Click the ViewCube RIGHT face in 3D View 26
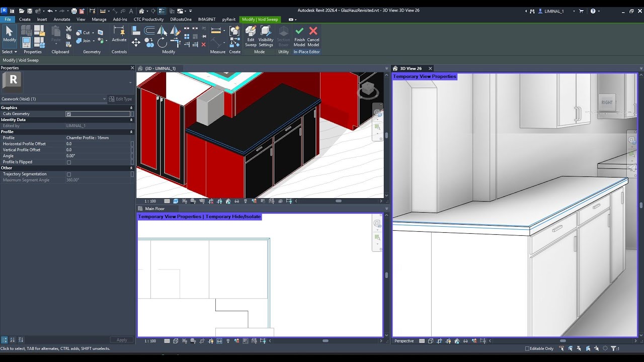 point(607,103)
